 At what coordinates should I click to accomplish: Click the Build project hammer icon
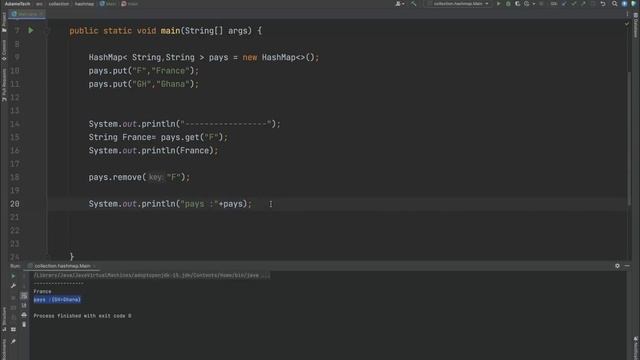coord(413,4)
